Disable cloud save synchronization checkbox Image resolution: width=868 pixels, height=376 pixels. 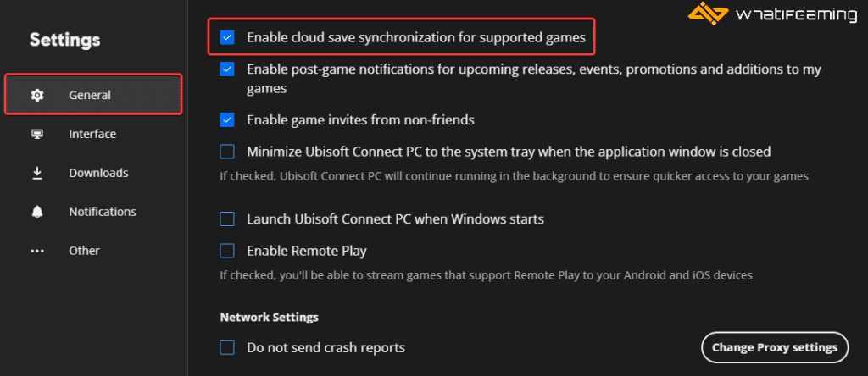(227, 37)
